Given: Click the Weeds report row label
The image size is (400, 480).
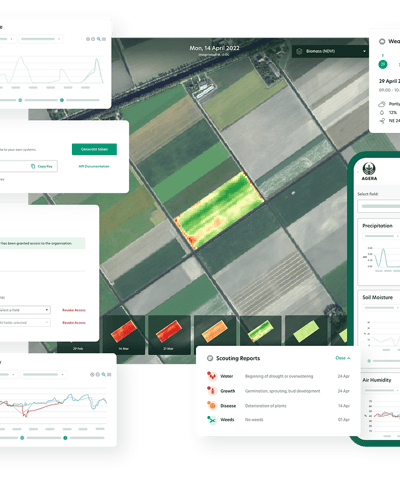Looking at the screenshot, I should tap(227, 420).
